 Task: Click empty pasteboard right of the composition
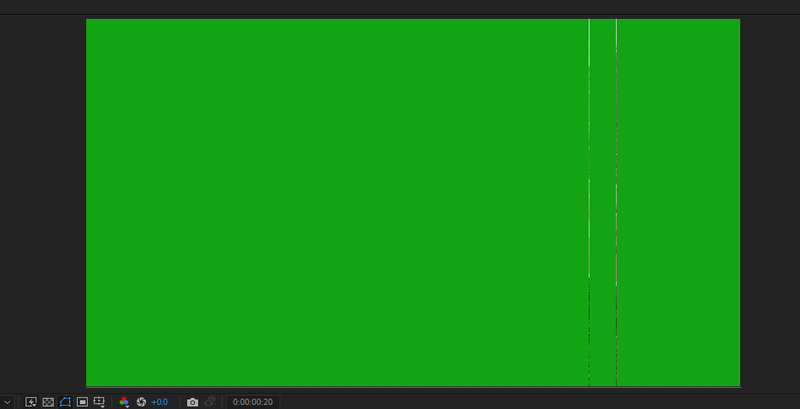coord(770,200)
